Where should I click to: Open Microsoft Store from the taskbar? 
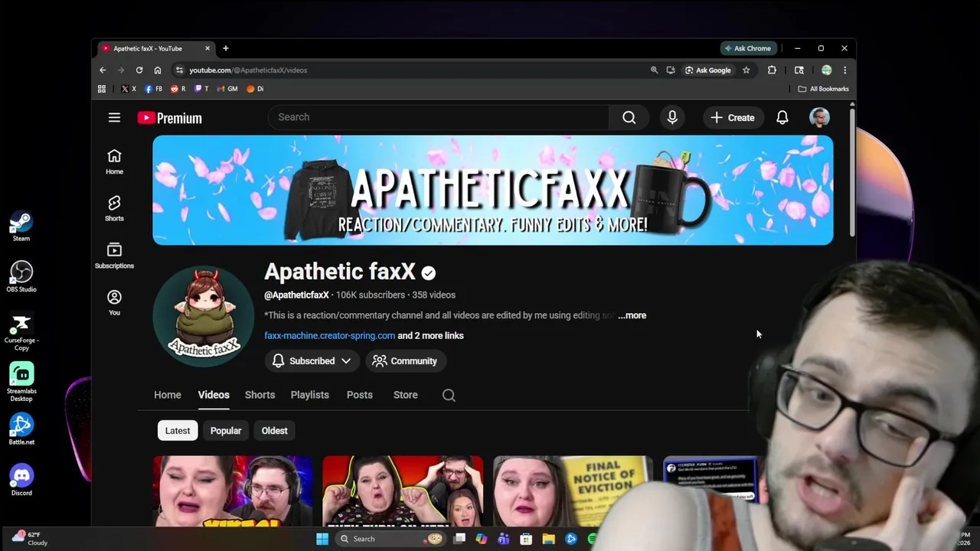526,539
